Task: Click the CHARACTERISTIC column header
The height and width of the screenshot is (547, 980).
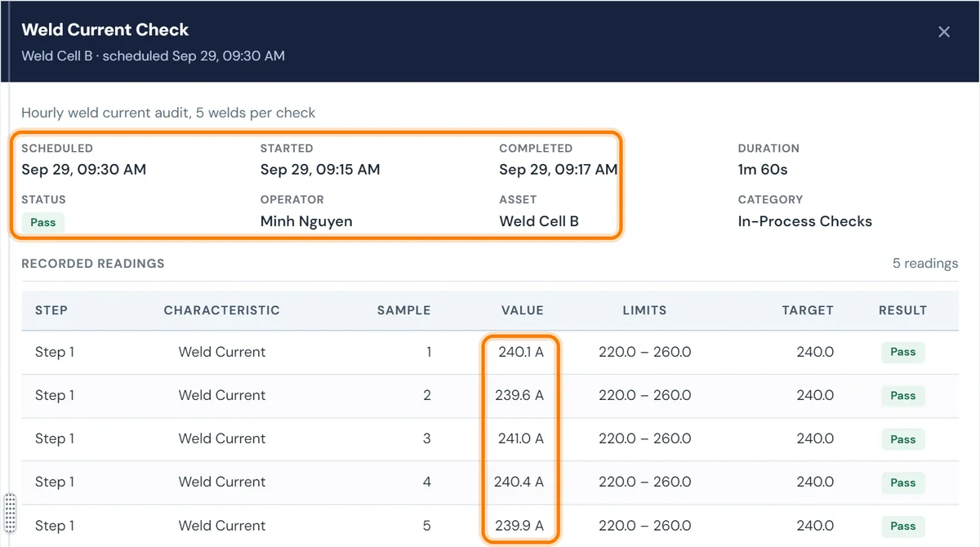Action: pos(222,310)
